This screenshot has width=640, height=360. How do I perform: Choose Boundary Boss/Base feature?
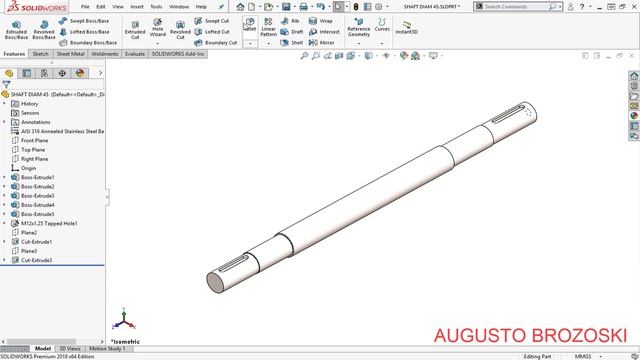click(88, 42)
